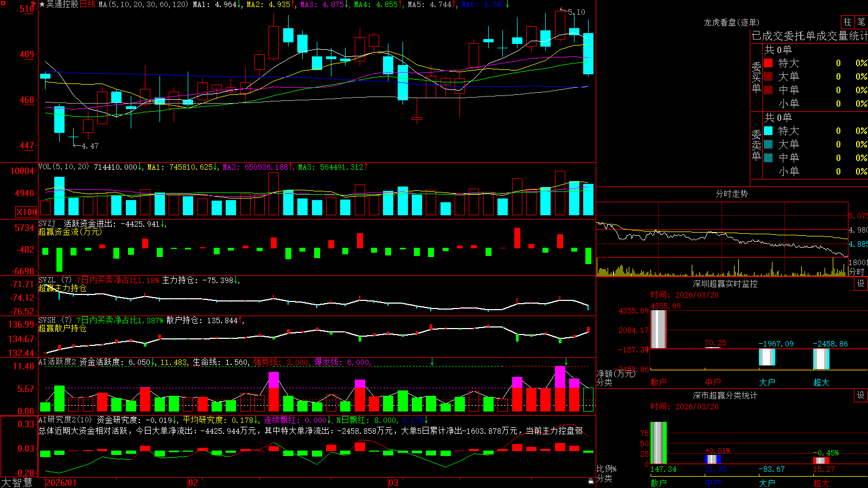868x488 pixels.
Task: Click the 大户 category label in 实时监控 chart
Action: pyautogui.click(x=767, y=382)
